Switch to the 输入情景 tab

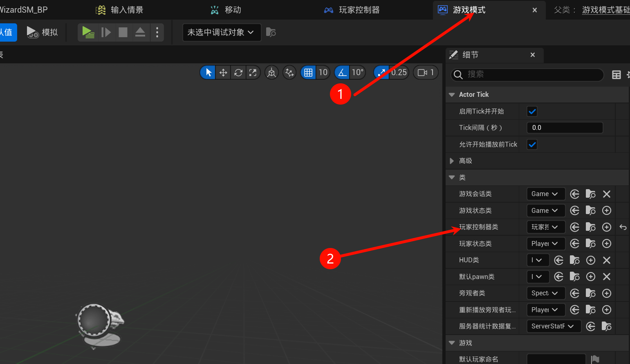[x=120, y=10]
